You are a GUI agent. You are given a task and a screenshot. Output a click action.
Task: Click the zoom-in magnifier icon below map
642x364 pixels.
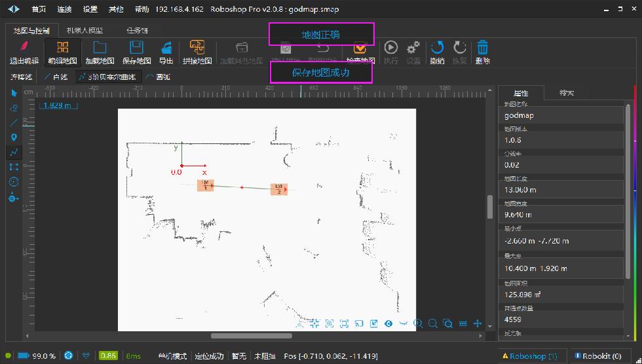tap(418, 323)
